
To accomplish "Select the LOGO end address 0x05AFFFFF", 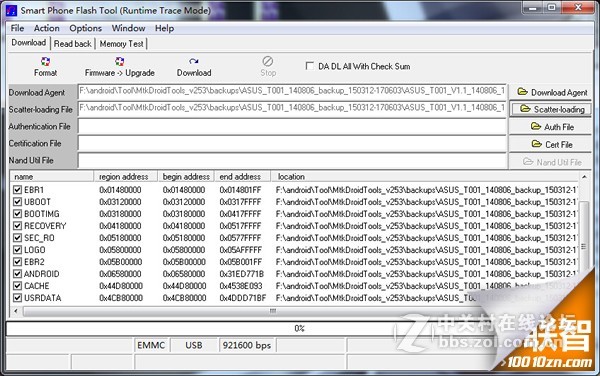I will click(241, 250).
